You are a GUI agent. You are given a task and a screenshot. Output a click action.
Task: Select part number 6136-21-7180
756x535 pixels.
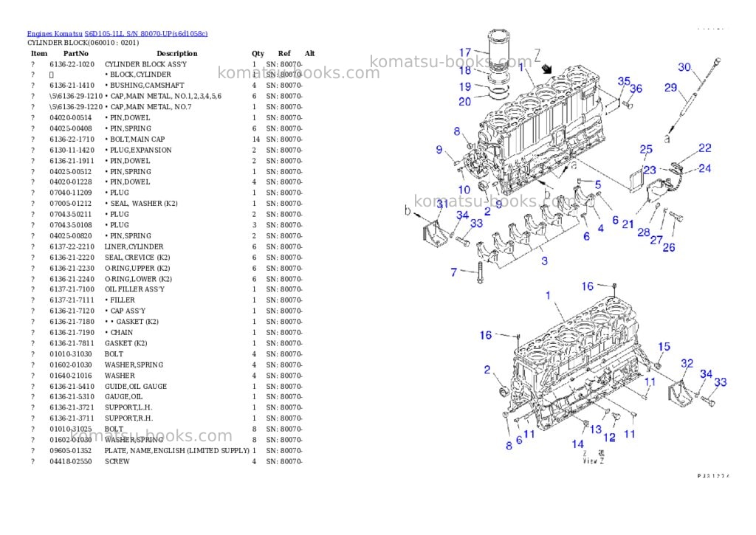[x=72, y=322]
